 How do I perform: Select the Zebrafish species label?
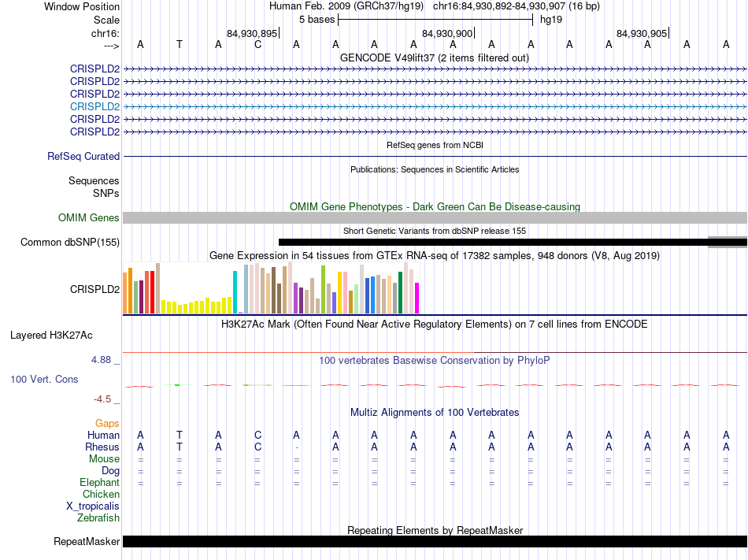coord(98,518)
